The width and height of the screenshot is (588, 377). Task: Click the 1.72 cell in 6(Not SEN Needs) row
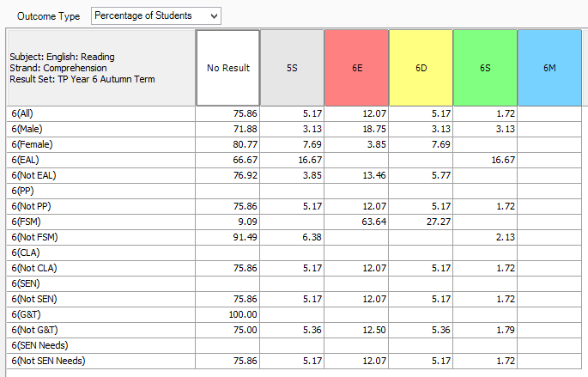pos(485,361)
